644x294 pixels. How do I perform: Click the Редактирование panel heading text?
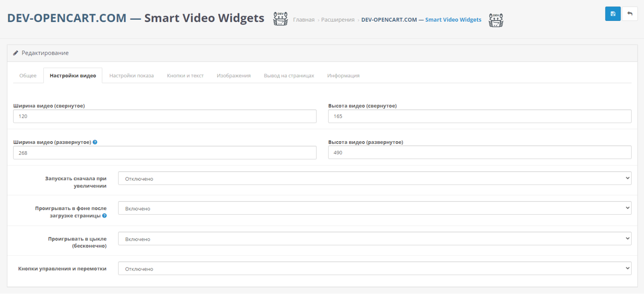click(x=45, y=53)
